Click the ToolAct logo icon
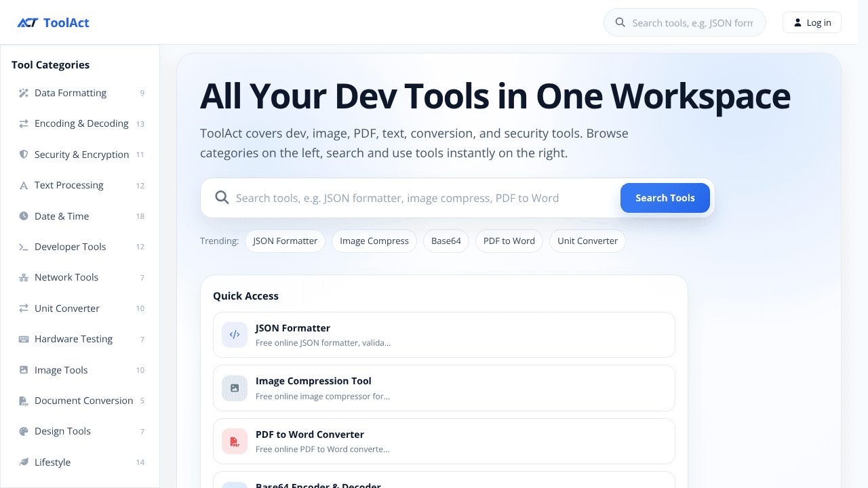Viewport: 868px width, 488px height. click(x=28, y=22)
